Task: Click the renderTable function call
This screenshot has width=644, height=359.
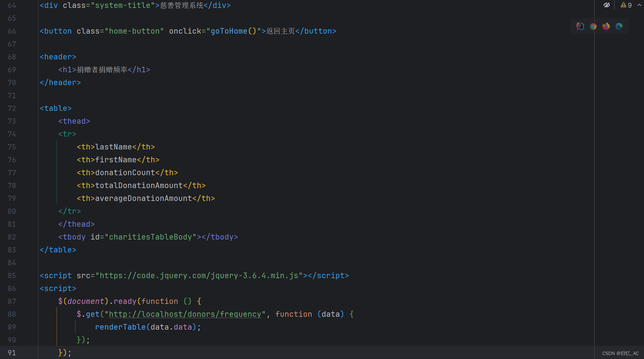Action: click(x=120, y=327)
